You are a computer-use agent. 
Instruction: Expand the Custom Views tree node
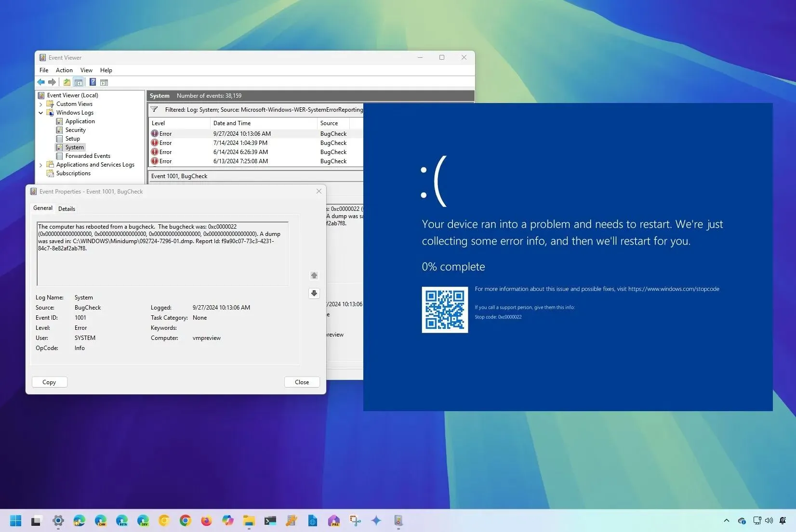point(41,104)
